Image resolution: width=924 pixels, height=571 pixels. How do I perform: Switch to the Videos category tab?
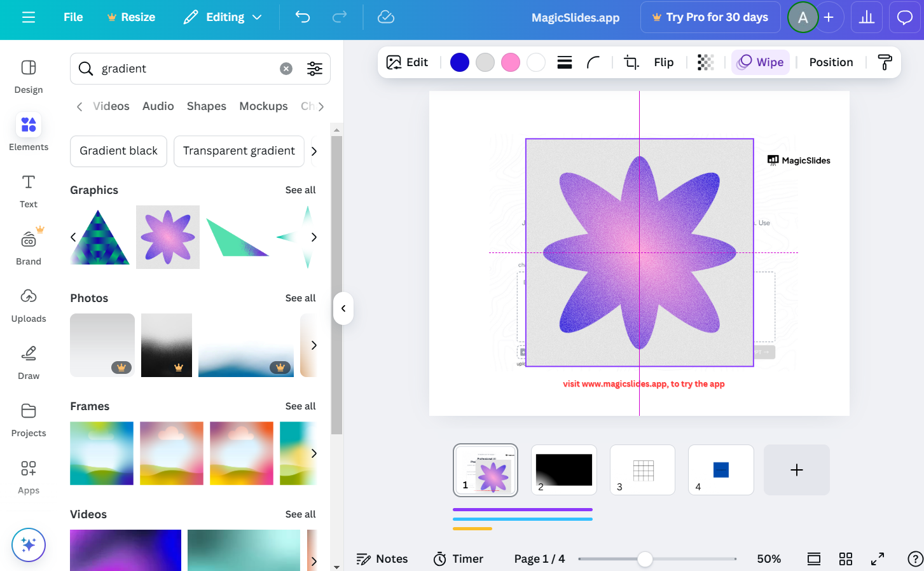(111, 106)
